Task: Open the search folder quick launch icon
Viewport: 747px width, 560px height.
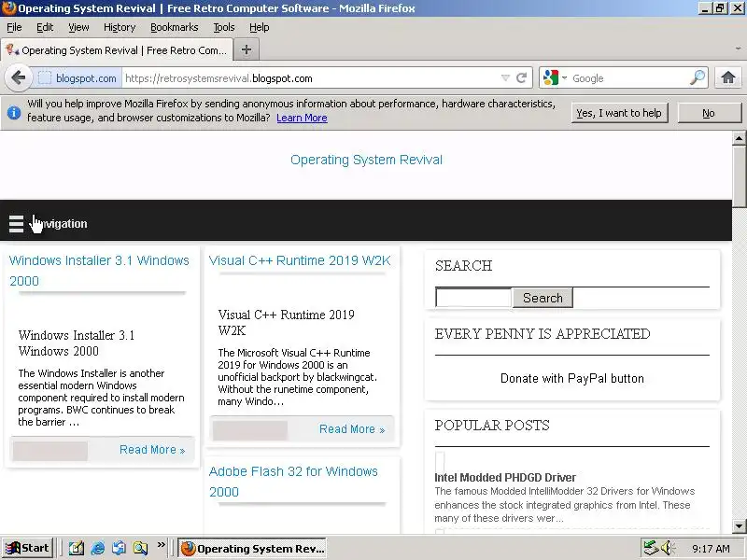Action: pos(140,548)
